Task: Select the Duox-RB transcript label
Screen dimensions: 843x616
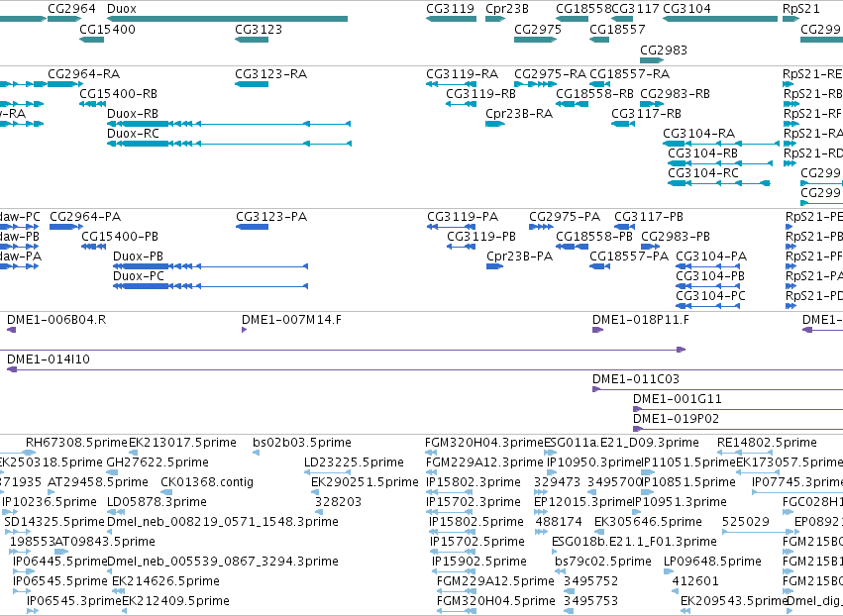Action: pos(133,114)
